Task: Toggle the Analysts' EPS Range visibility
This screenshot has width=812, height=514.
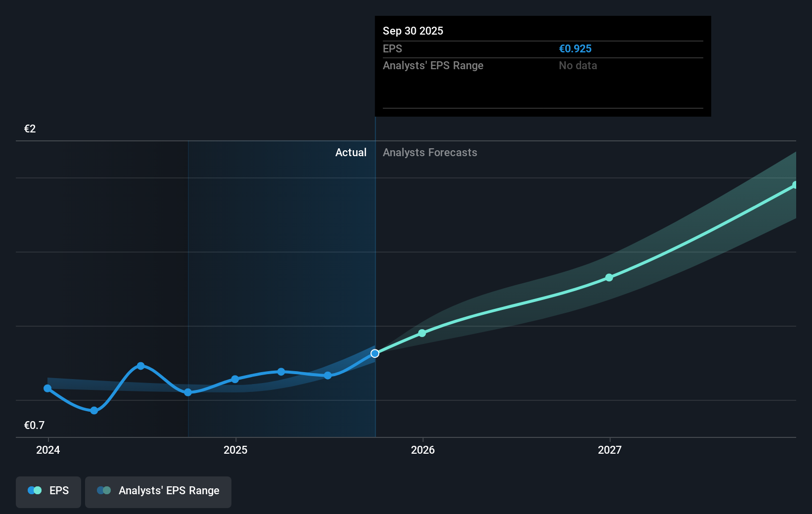Action: tap(158, 492)
